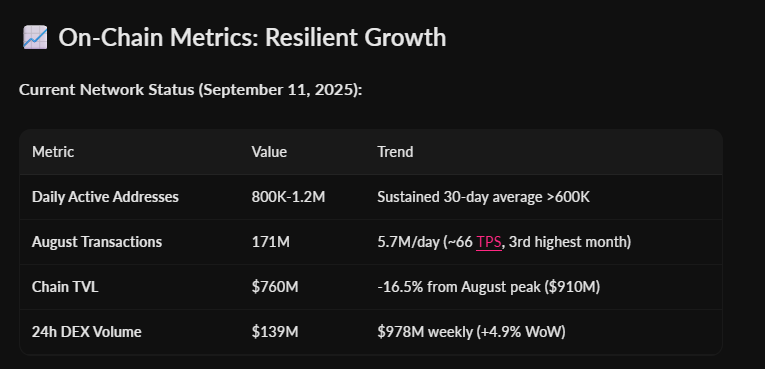The height and width of the screenshot is (369, 765).
Task: Select the Daily Active Addresses row label
Action: point(105,197)
